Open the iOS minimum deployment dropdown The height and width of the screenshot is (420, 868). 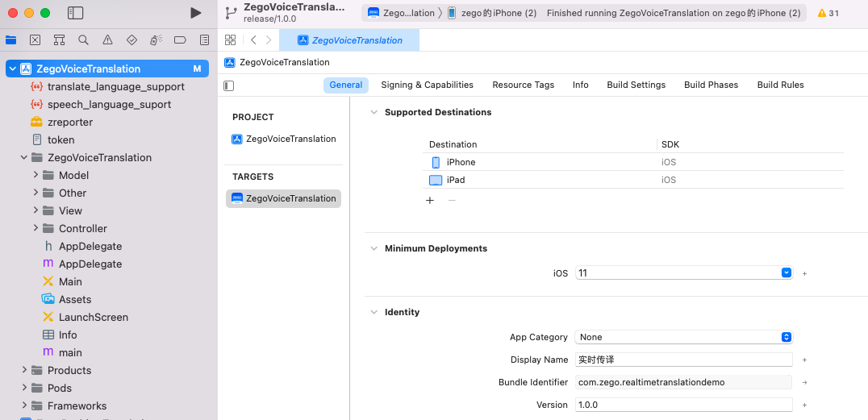[x=786, y=272]
